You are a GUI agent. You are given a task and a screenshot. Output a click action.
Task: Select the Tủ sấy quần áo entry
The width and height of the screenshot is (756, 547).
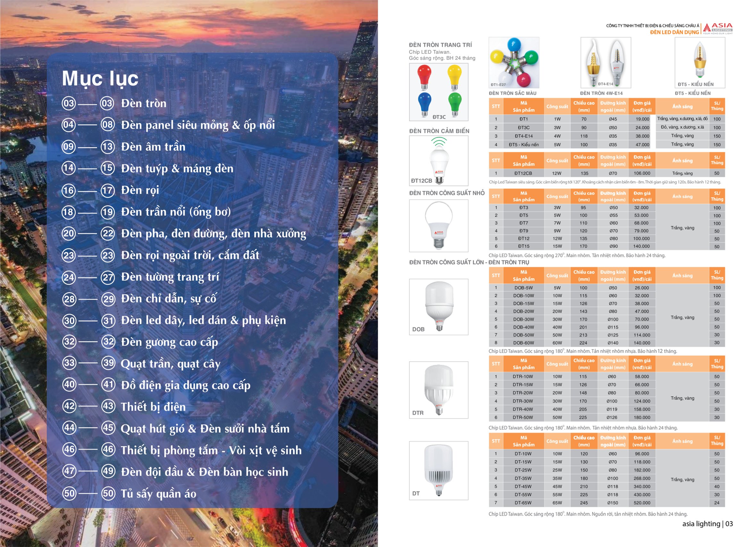158,493
